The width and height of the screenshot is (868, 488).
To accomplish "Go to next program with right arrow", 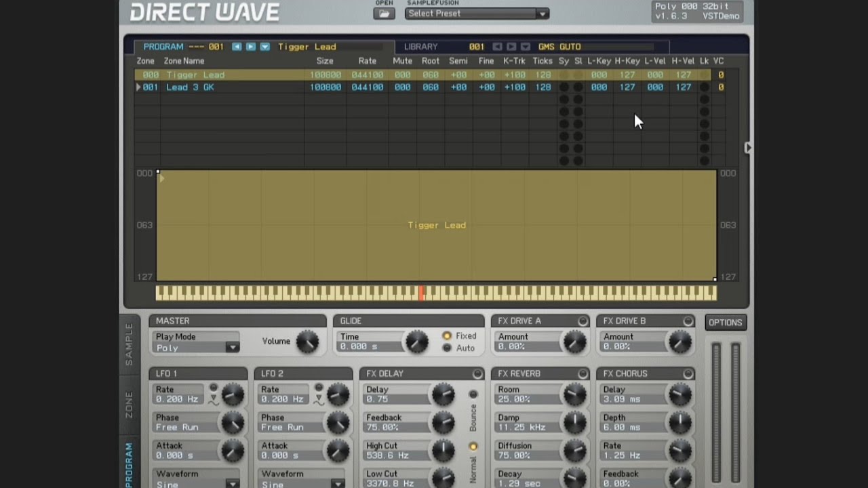I will coord(251,47).
